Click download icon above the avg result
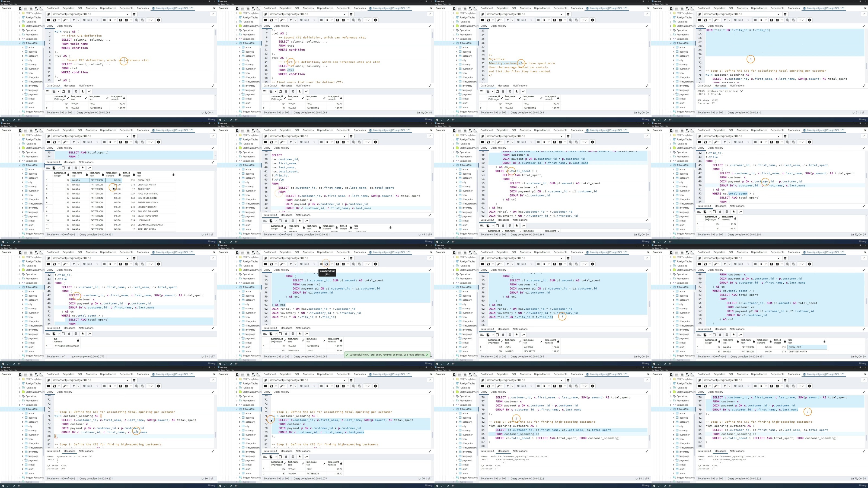868x488 pixels. click(x=82, y=334)
